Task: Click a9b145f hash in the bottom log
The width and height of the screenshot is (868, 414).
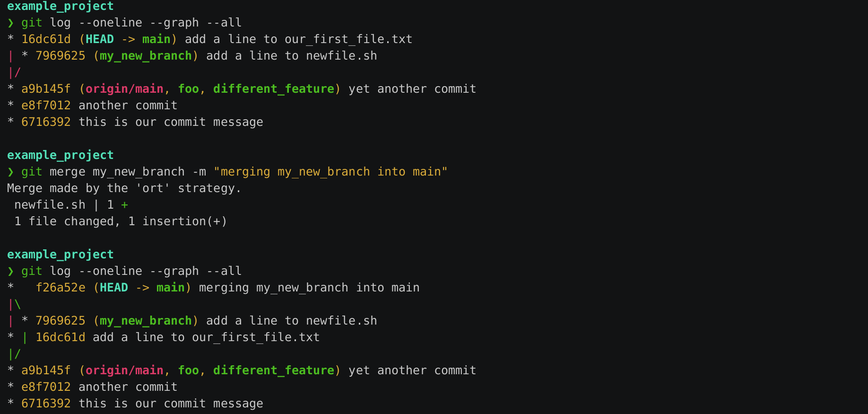Action: point(46,370)
